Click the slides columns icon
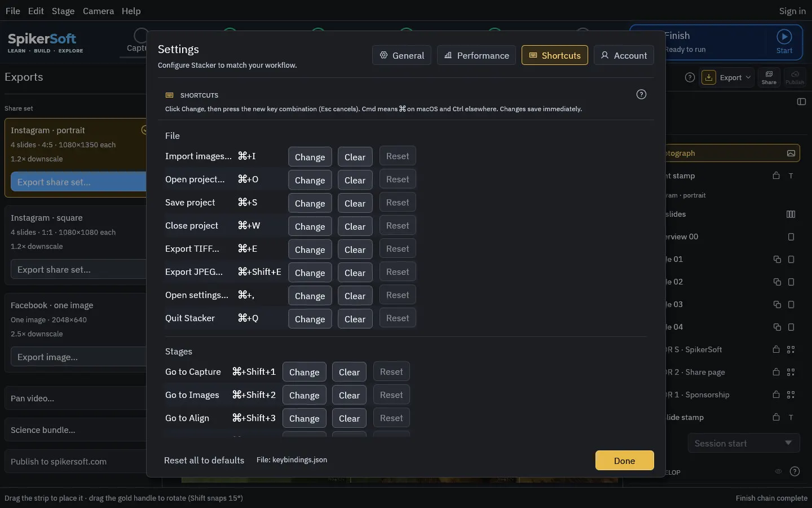812x508 pixels. pos(791,214)
